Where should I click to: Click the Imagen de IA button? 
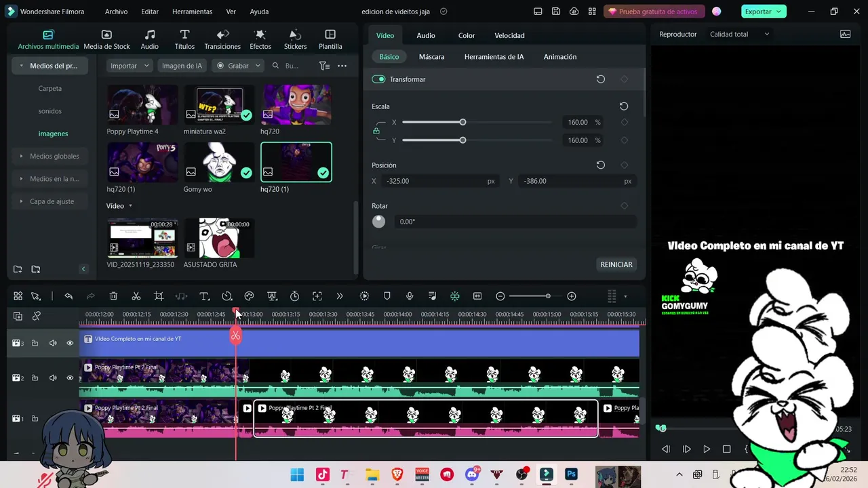(182, 66)
